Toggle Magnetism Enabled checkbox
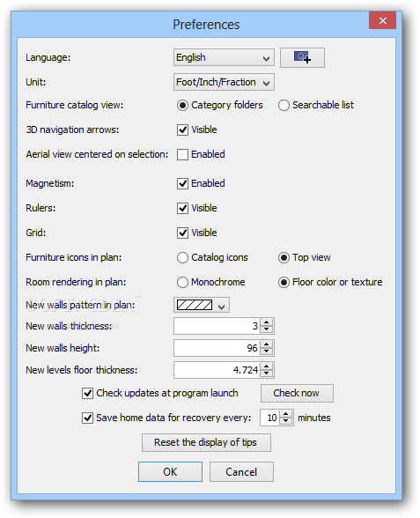The height and width of the screenshot is (518, 420). (x=182, y=183)
